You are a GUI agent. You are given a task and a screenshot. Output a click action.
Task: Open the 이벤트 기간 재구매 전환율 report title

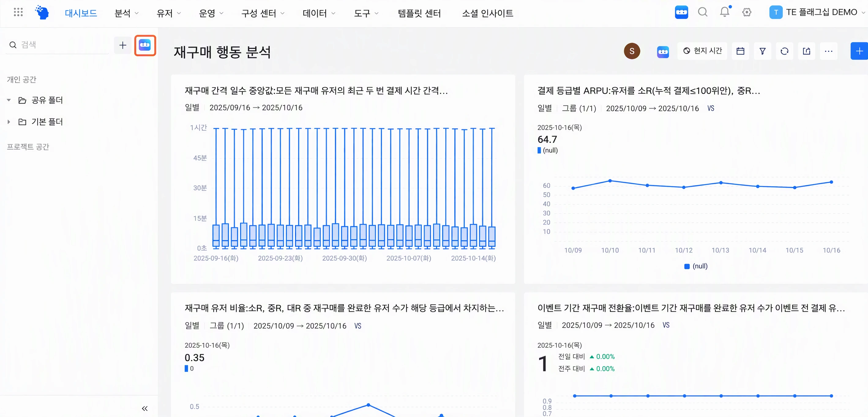tap(691, 308)
